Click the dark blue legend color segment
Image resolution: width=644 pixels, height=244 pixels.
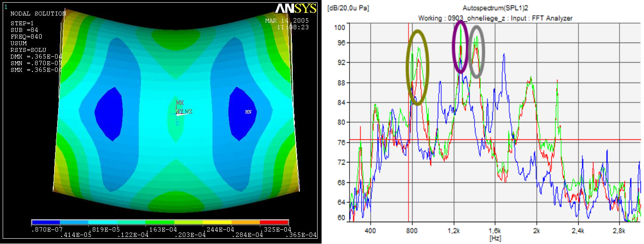coord(46,222)
